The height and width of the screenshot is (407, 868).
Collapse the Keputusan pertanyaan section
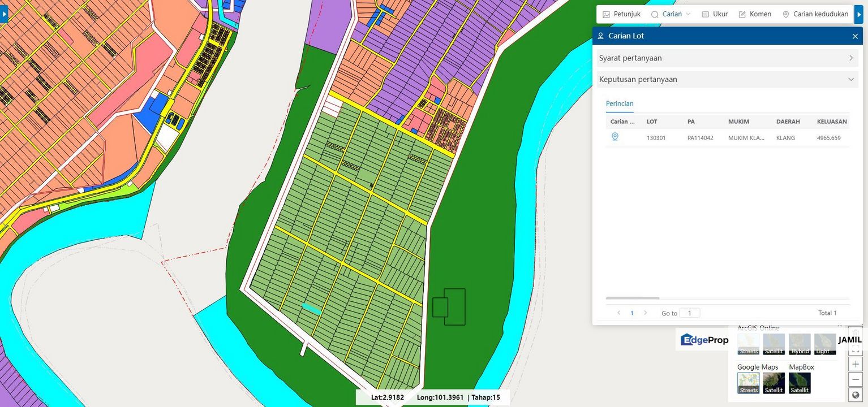tap(727, 80)
